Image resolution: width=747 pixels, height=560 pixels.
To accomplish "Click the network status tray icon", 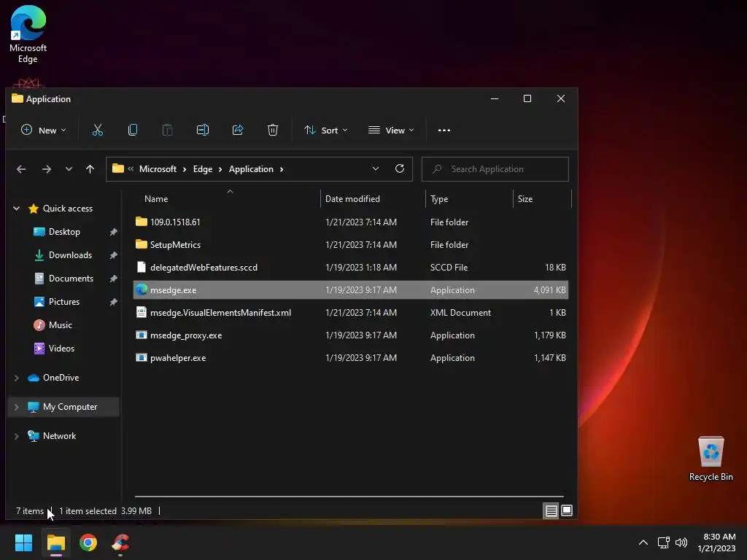I will click(x=663, y=542).
